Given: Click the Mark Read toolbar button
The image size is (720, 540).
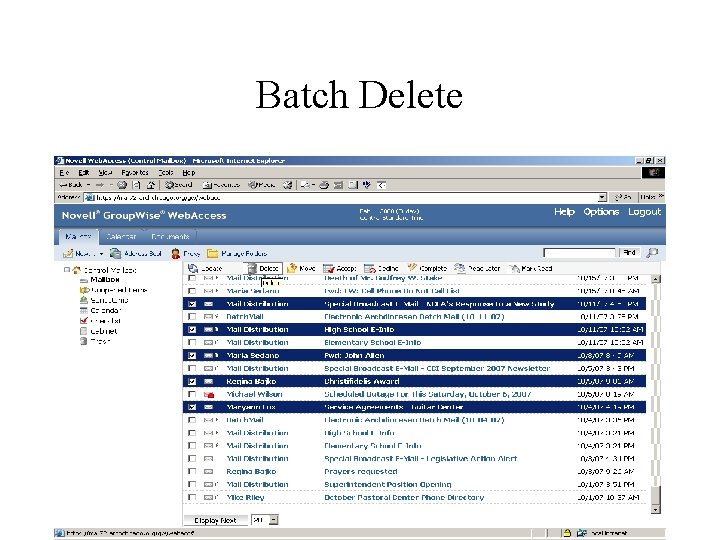Looking at the screenshot, I should pos(530,268).
